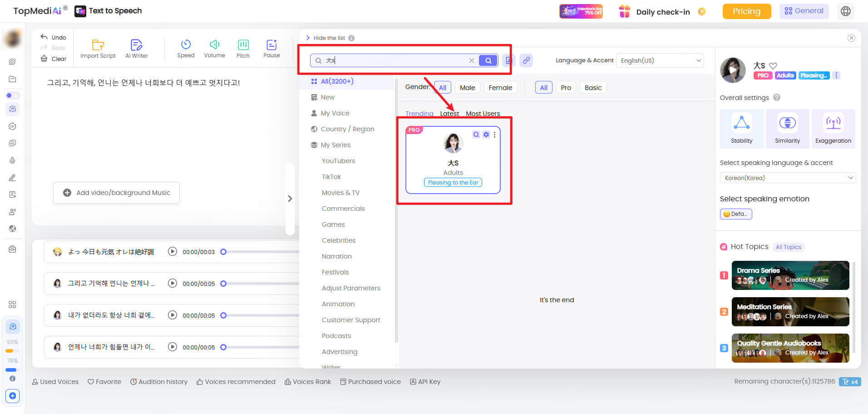Click the blue search magnifier button

pyautogui.click(x=488, y=60)
